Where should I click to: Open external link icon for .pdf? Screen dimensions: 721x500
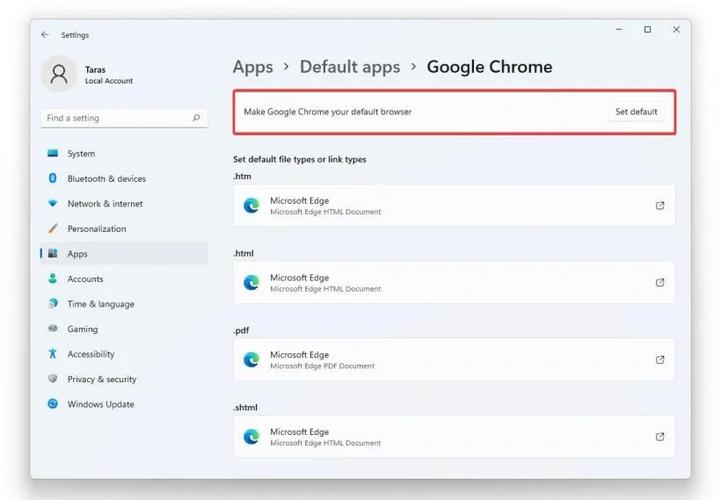(660, 359)
